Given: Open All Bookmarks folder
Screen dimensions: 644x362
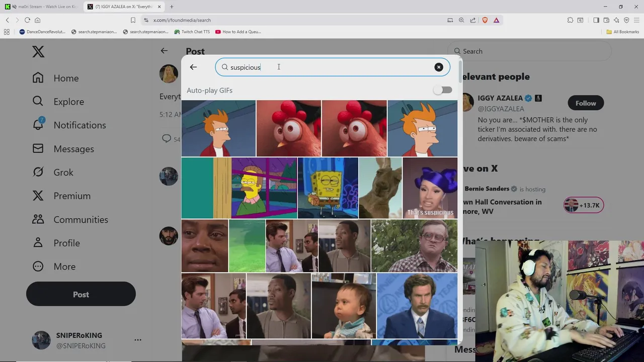Looking at the screenshot, I should point(623,32).
